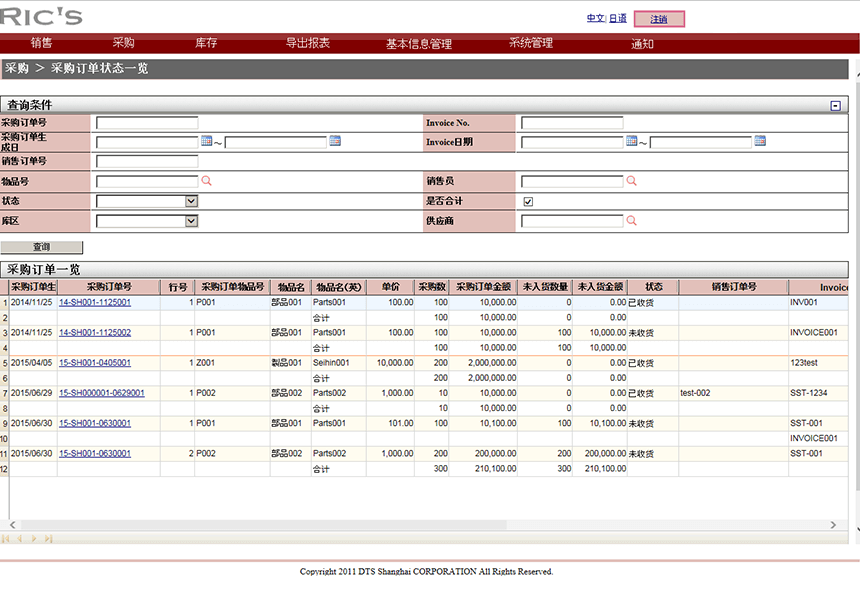Go to next page in grid pager
The height and width of the screenshot is (590, 860).
[x=35, y=538]
